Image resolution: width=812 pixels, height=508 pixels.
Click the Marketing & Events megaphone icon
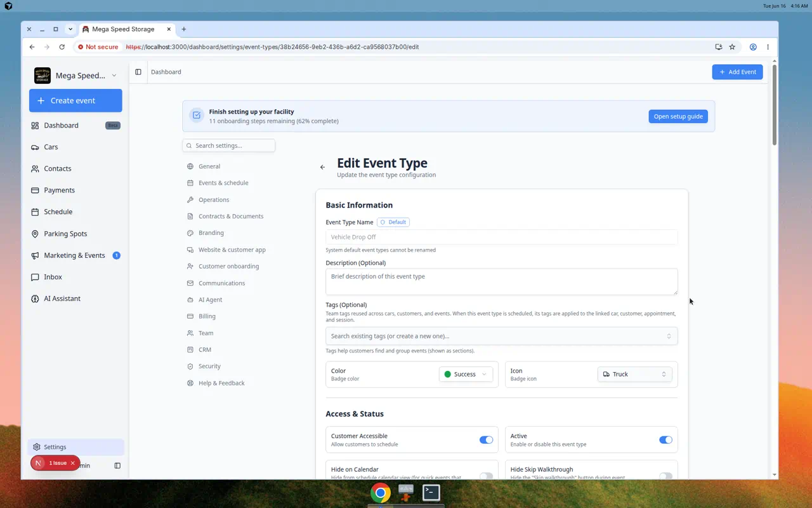[x=35, y=255]
